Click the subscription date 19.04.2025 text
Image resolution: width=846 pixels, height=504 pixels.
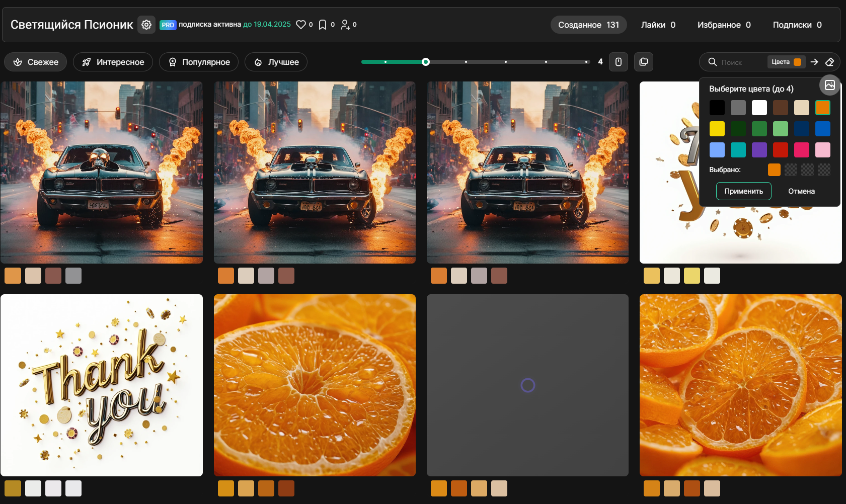coord(272,24)
